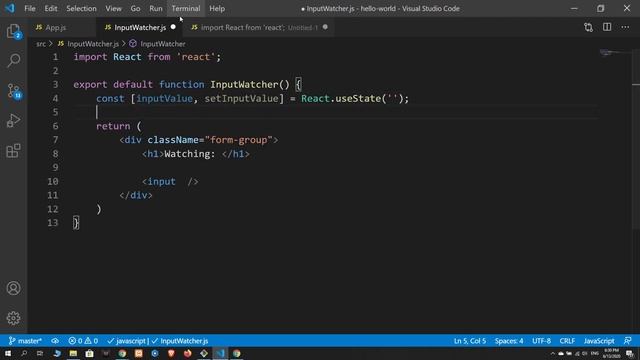Open Task View in the taskbar

click(x=40, y=353)
